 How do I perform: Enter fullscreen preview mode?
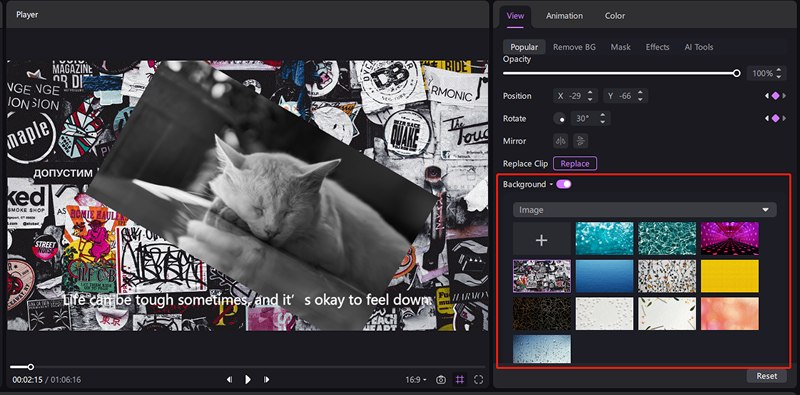(x=479, y=380)
